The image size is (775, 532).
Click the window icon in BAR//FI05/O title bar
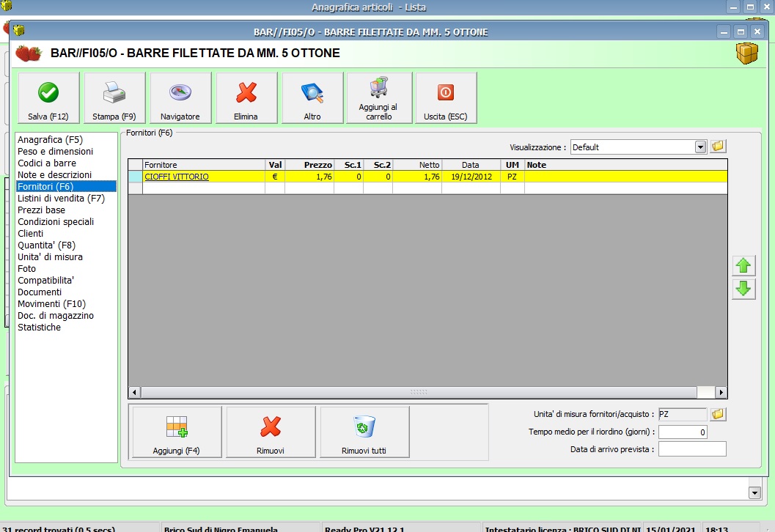19,31
